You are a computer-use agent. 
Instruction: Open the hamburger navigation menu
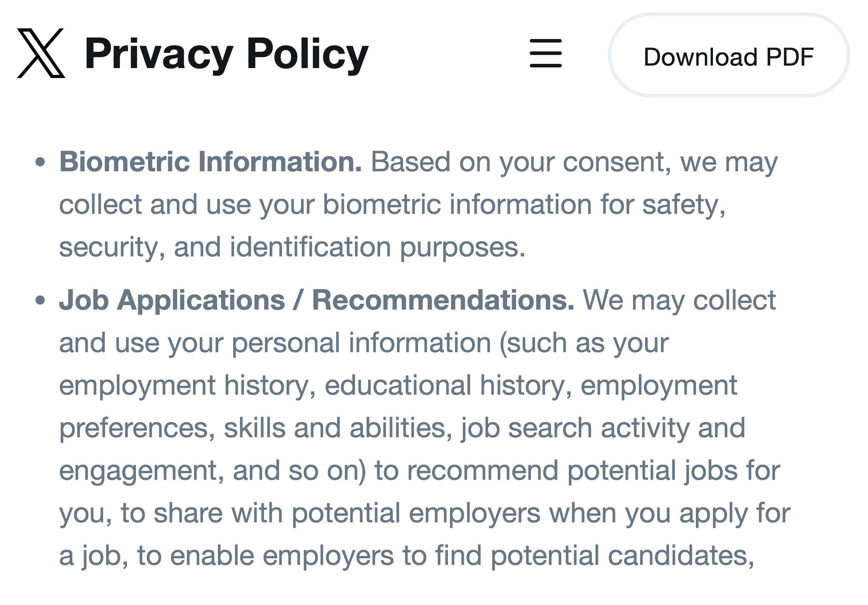pos(545,53)
